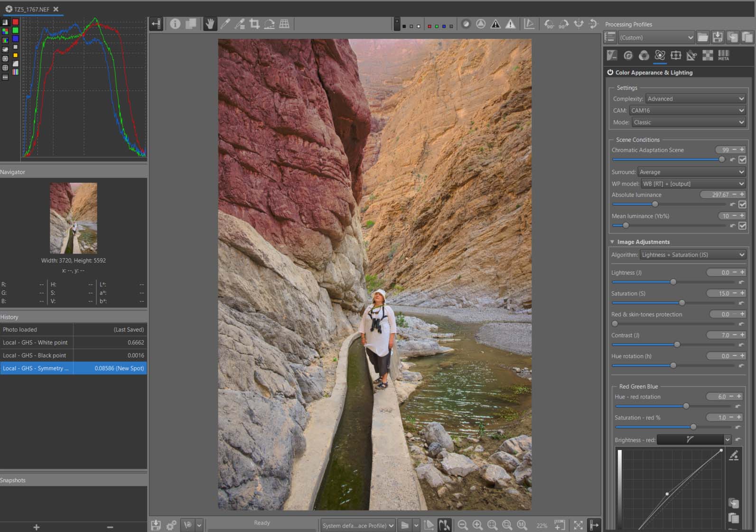Viewport: 756px width, 532px height.
Task: Switch to the Meta tab
Action: tap(723, 56)
